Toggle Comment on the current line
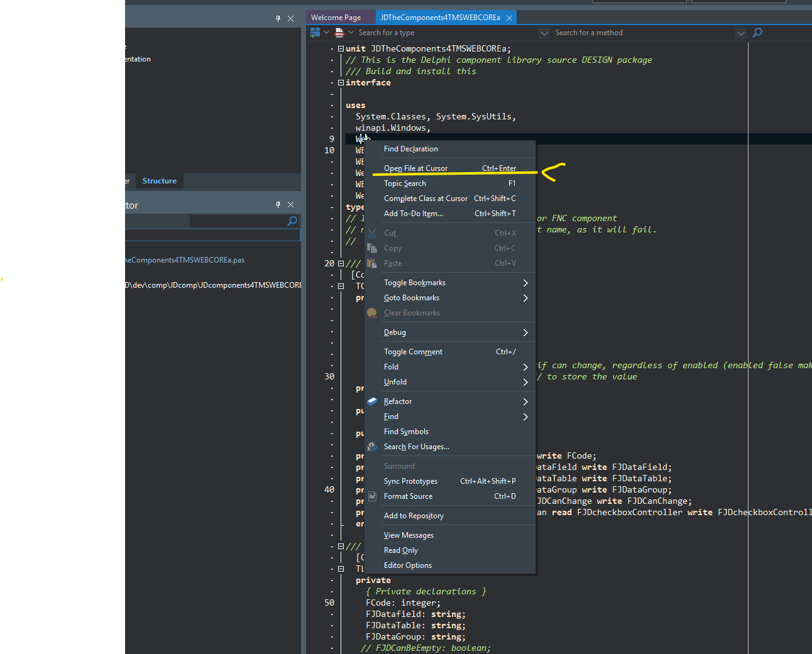Screen dimensions: 812x654 coord(413,352)
